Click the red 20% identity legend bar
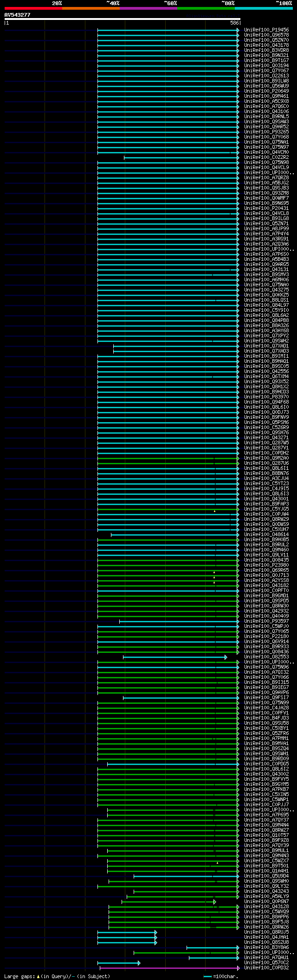The height and width of the screenshot is (980, 297). pos(33,8)
